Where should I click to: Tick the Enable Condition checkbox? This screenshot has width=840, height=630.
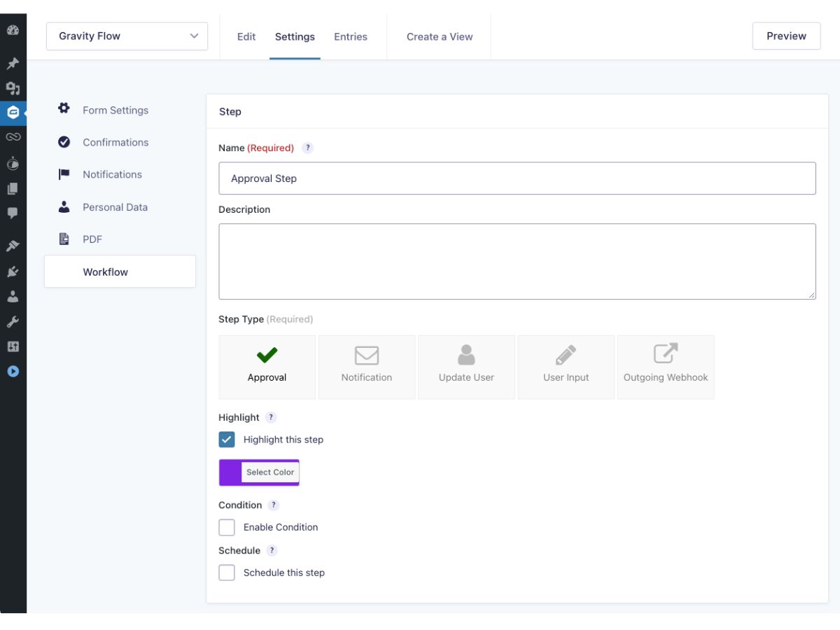point(227,527)
